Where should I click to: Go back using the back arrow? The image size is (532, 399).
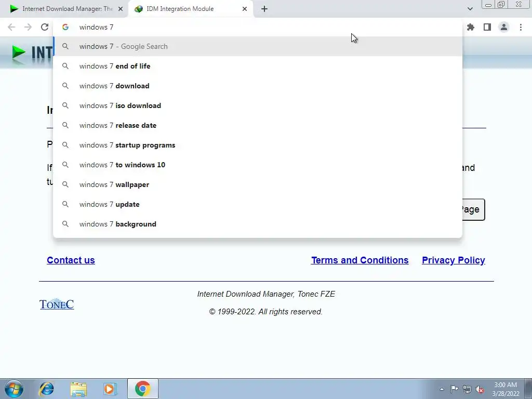click(x=11, y=27)
